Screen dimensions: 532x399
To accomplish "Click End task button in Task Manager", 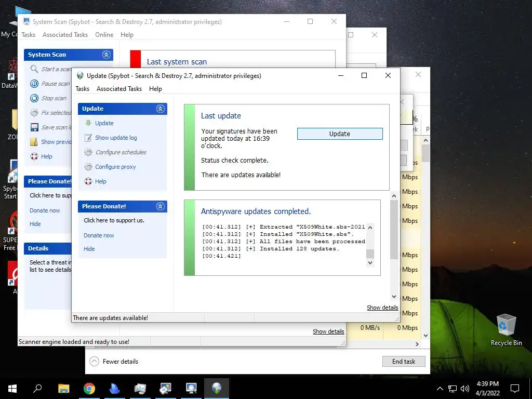I will click(x=403, y=362).
